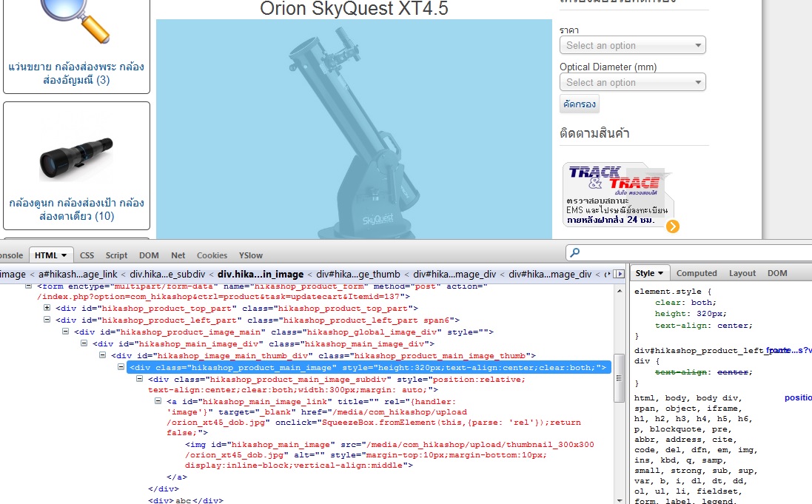Click the text-align: center element style property
The height and width of the screenshot is (504, 812).
[x=704, y=326]
